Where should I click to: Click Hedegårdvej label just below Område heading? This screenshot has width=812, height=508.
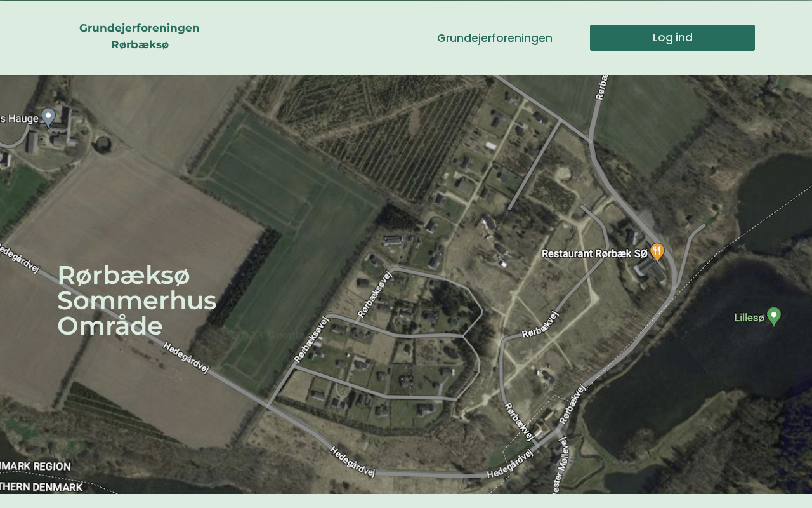pyautogui.click(x=186, y=358)
